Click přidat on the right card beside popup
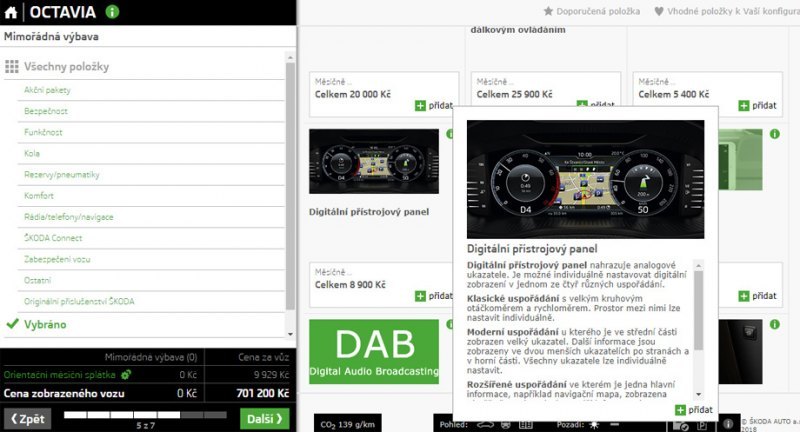 click(x=757, y=296)
